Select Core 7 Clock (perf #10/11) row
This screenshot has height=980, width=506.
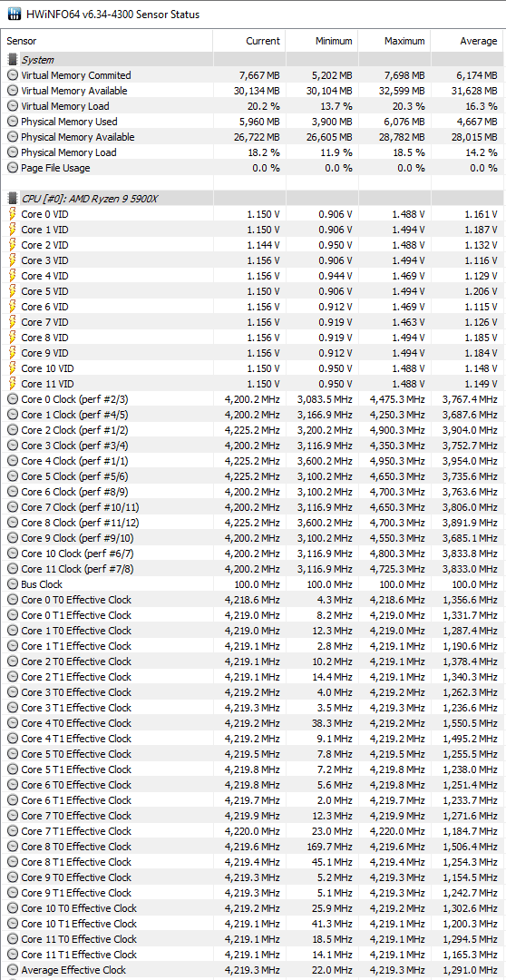(x=253, y=507)
